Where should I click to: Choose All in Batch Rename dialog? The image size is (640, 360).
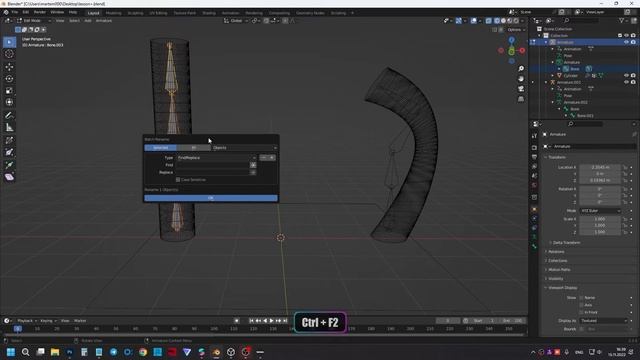[x=194, y=148]
